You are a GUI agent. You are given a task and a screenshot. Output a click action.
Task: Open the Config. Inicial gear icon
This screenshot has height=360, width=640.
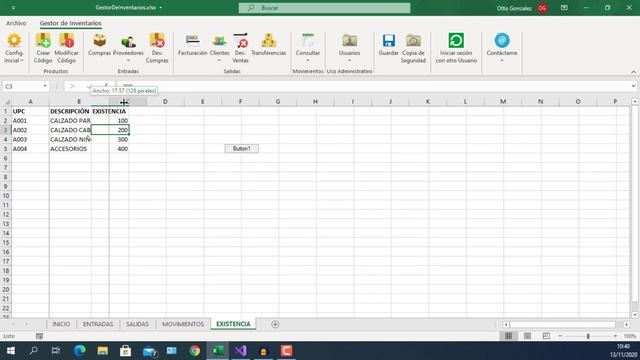tap(14, 40)
